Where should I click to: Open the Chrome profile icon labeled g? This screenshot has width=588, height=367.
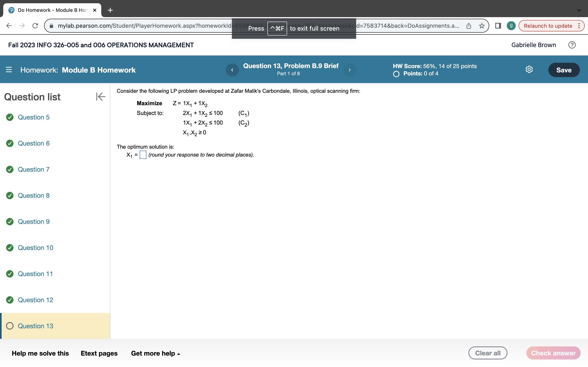coord(511,25)
